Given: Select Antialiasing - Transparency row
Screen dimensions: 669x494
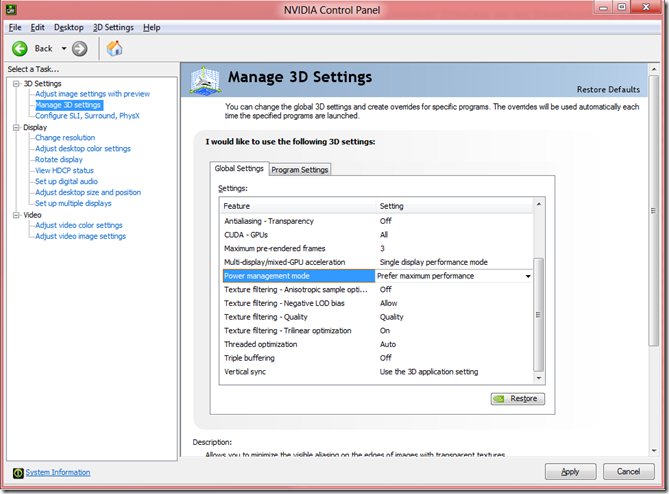Looking at the screenshot, I should coord(377,221).
